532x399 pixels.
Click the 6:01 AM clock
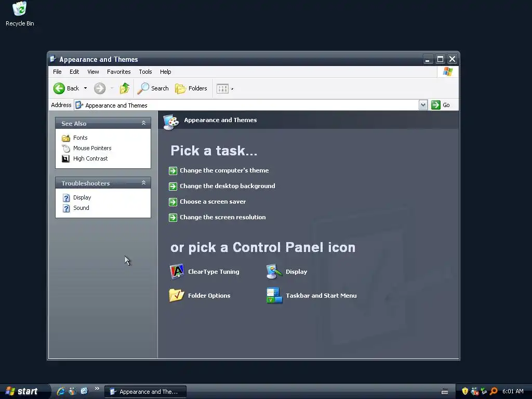pyautogui.click(x=513, y=391)
